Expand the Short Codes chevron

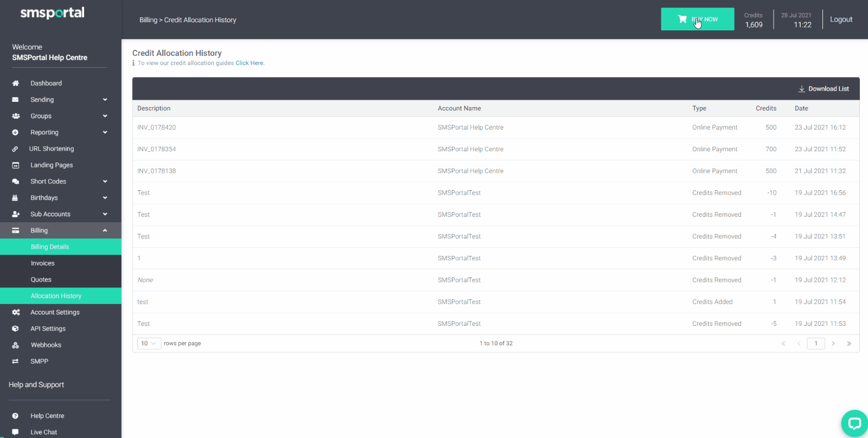[105, 182]
